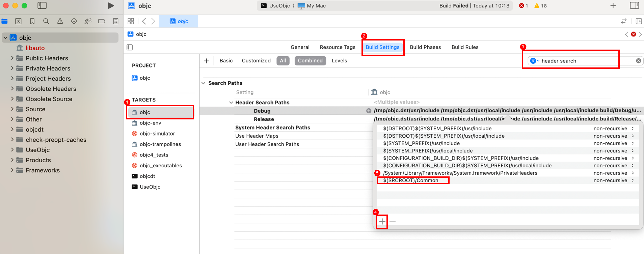The height and width of the screenshot is (254, 644).
Task: Add a value to Debug header search paths
Action: click(369, 111)
